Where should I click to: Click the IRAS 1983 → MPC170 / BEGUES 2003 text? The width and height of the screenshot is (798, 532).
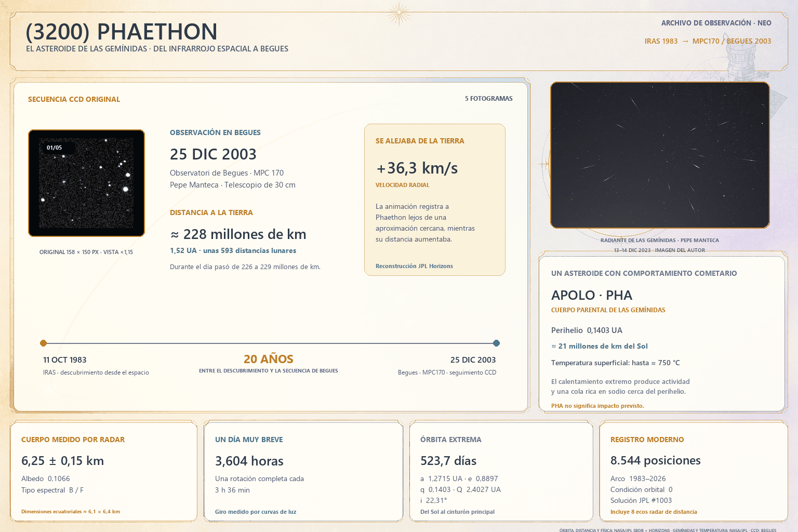708,41
